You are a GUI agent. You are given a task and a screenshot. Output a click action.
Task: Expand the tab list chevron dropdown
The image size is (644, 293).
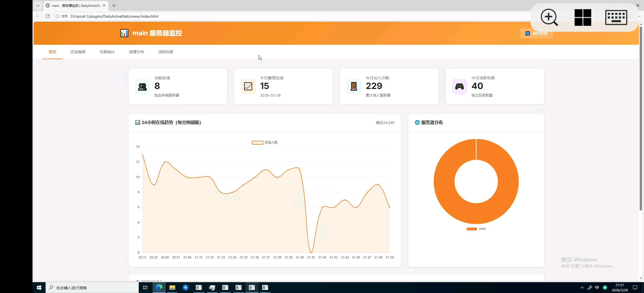point(38,5)
